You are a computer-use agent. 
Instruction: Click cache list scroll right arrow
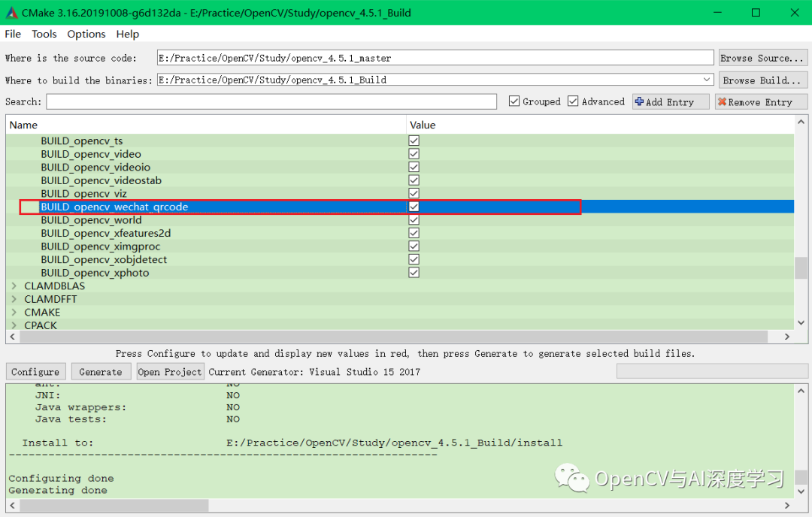point(787,337)
